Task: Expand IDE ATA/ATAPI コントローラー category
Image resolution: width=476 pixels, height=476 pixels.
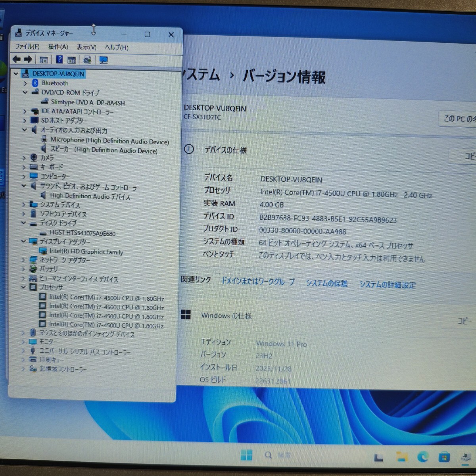Action: click(x=25, y=111)
